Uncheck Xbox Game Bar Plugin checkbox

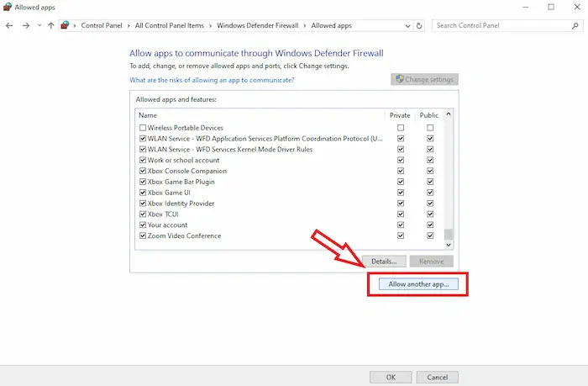(x=143, y=182)
